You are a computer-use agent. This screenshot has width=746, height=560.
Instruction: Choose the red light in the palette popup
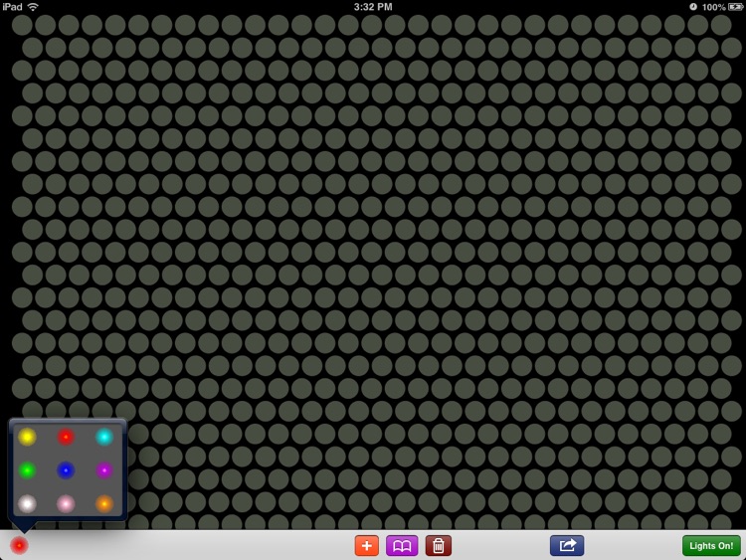click(x=66, y=437)
